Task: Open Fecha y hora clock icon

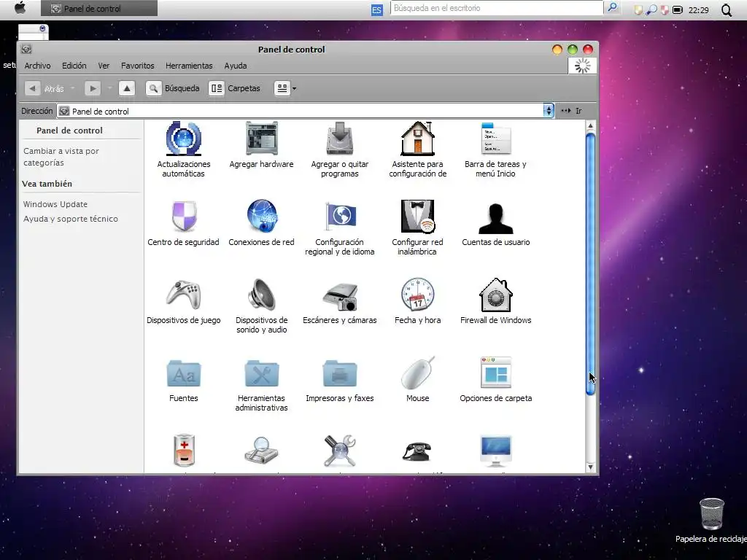Action: 417,295
